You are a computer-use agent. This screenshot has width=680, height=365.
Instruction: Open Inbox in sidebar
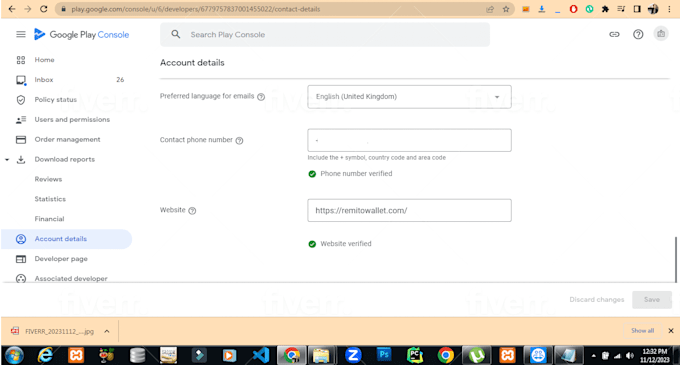[x=44, y=80]
